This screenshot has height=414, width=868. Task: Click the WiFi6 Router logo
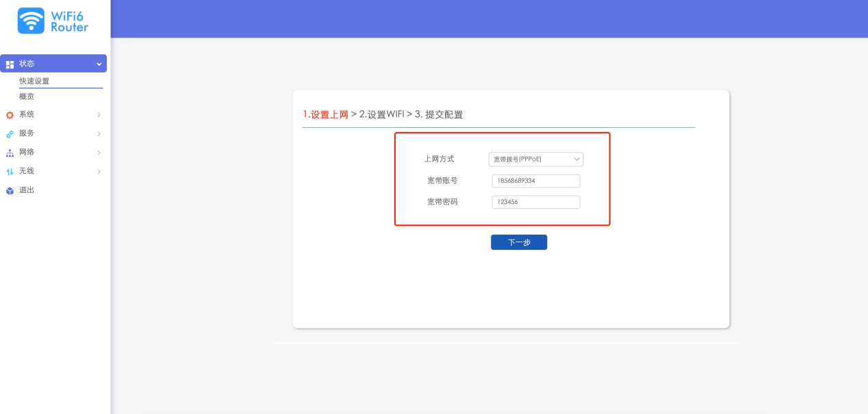click(x=53, y=21)
